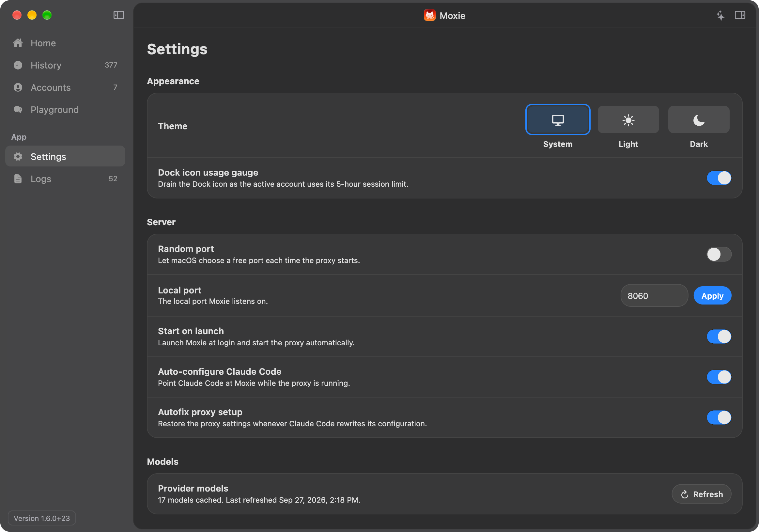
Task: Turn off Start on launch
Action: coord(719,336)
